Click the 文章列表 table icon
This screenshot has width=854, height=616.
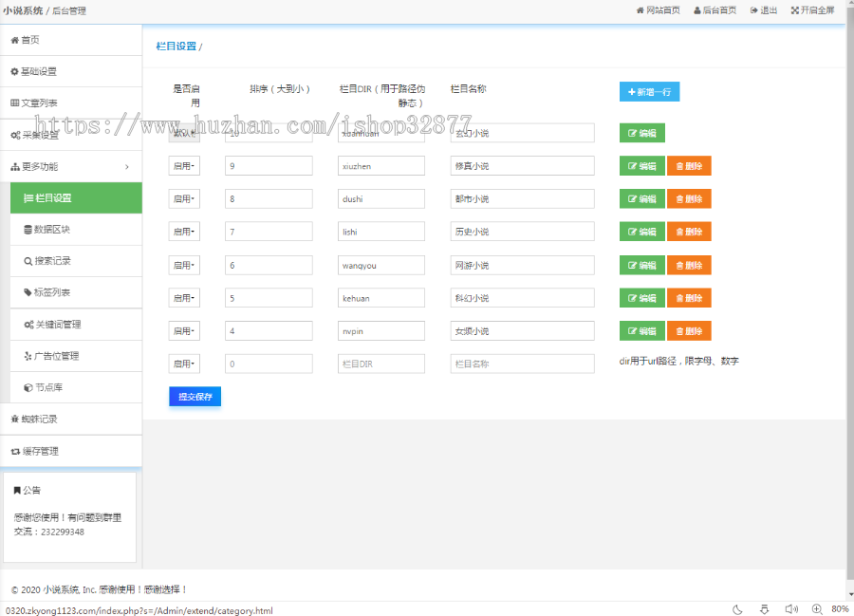coord(14,103)
